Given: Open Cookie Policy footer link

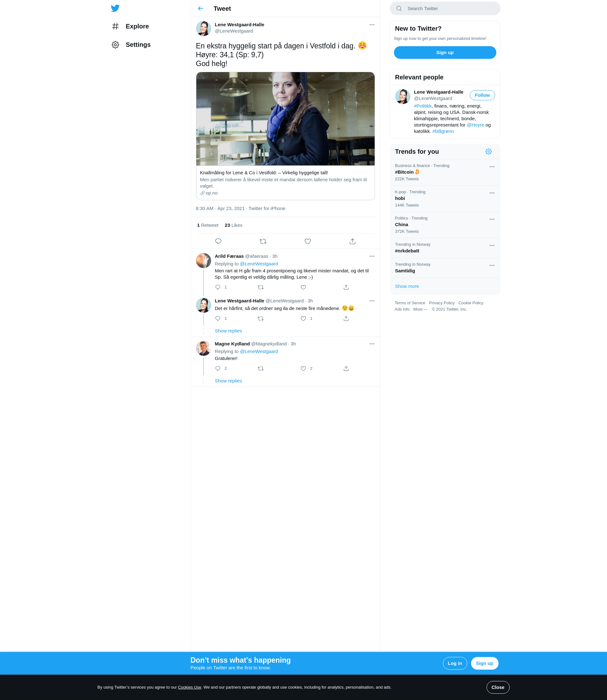Looking at the screenshot, I should [x=470, y=303].
